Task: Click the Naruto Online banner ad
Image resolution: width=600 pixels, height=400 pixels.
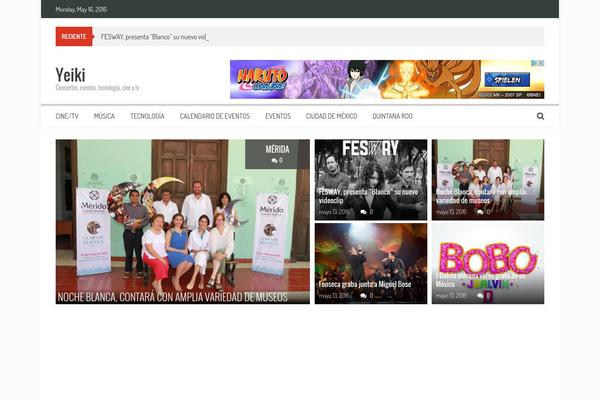Action: point(387,79)
